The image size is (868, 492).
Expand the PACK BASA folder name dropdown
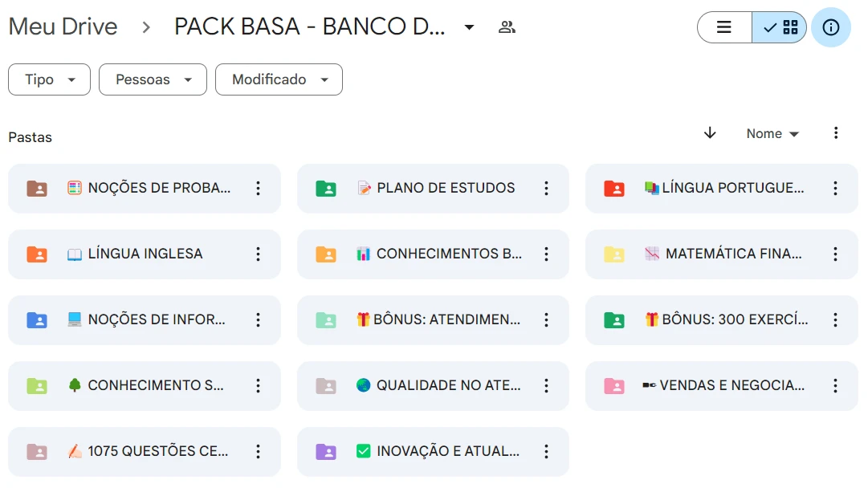470,27
